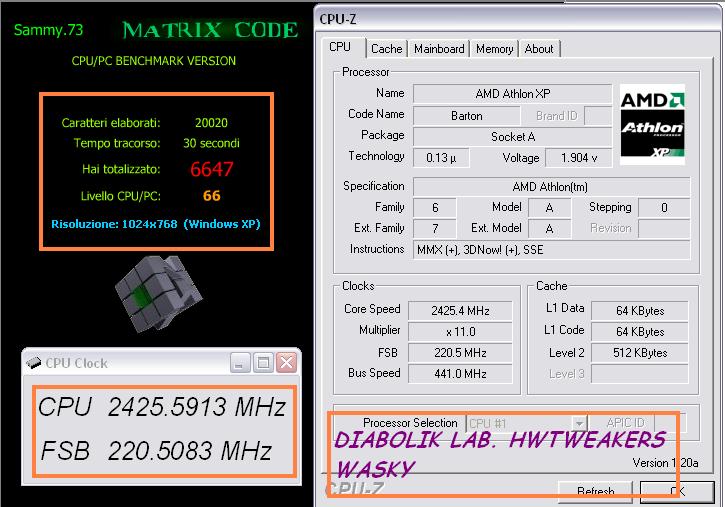Click the FSB value 220.5 MHz in CPU-Z
The height and width of the screenshot is (507, 725).
coord(460,353)
